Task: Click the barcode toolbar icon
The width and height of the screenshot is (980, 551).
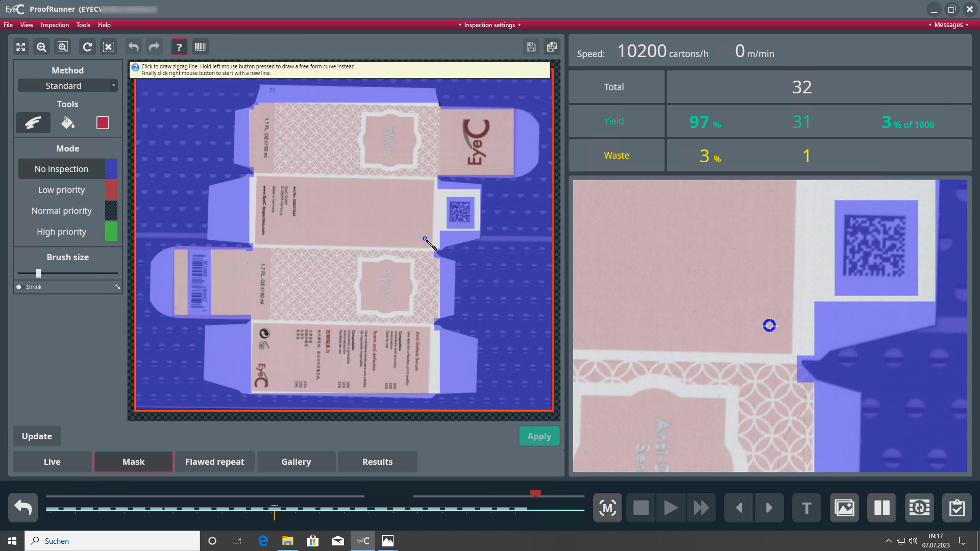Action: (200, 47)
